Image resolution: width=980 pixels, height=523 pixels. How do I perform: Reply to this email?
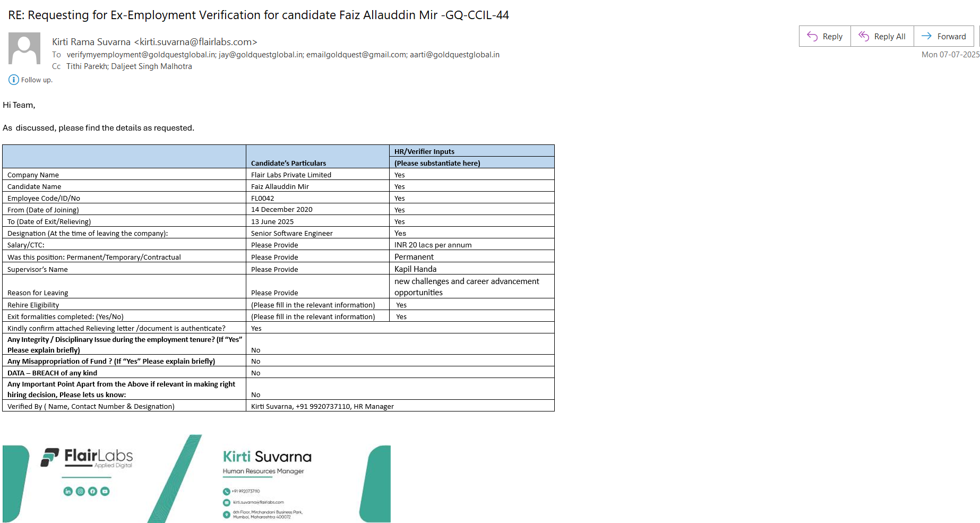pos(825,36)
